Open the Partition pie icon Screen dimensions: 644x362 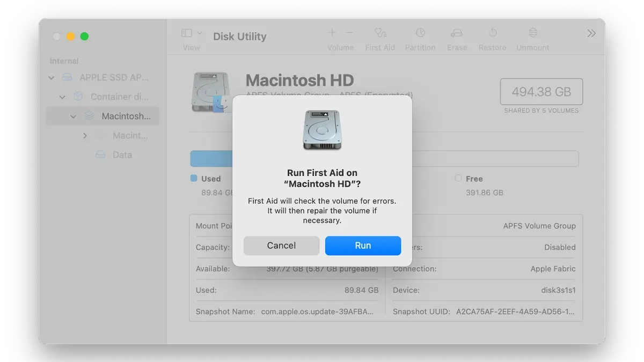point(420,33)
